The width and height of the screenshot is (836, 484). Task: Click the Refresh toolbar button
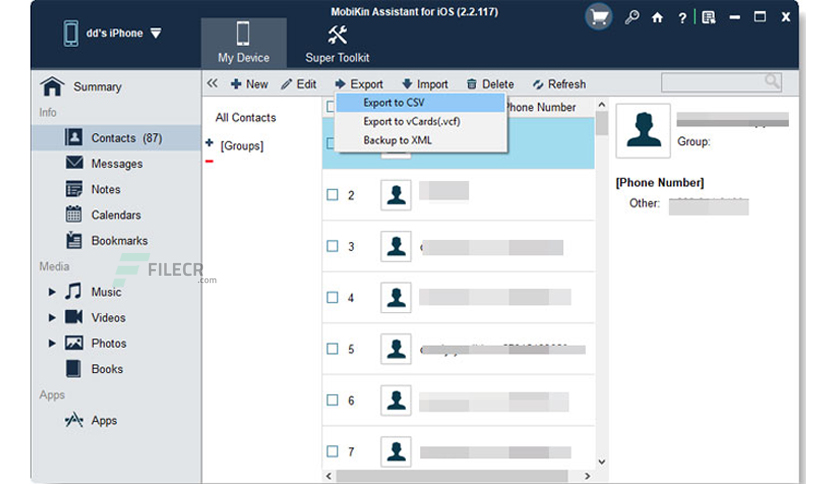pos(559,84)
